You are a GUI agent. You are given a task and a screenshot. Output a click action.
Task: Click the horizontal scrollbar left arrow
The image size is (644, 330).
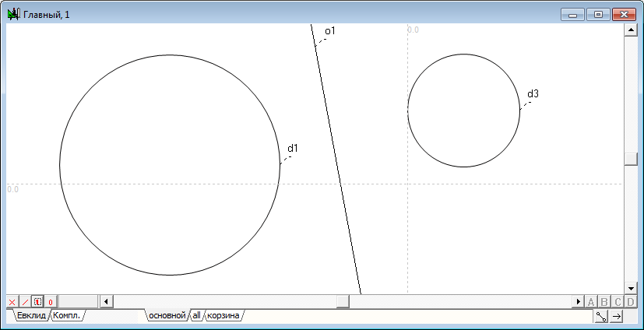[107, 302]
